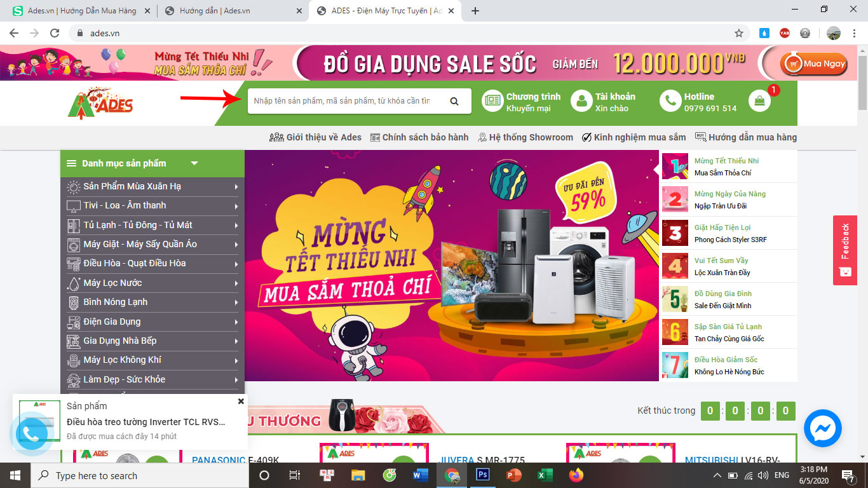The width and height of the screenshot is (868, 488).
Task: Click the blue water drop extension icon
Action: (x=764, y=33)
